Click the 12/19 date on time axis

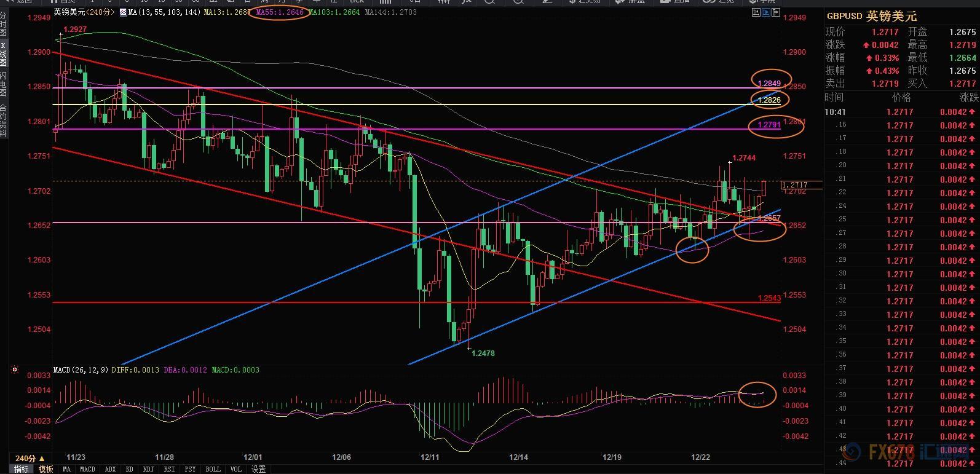(x=612, y=457)
